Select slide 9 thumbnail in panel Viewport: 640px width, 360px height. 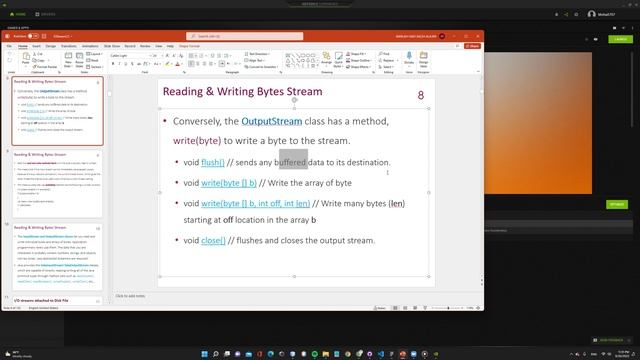pos(58,184)
